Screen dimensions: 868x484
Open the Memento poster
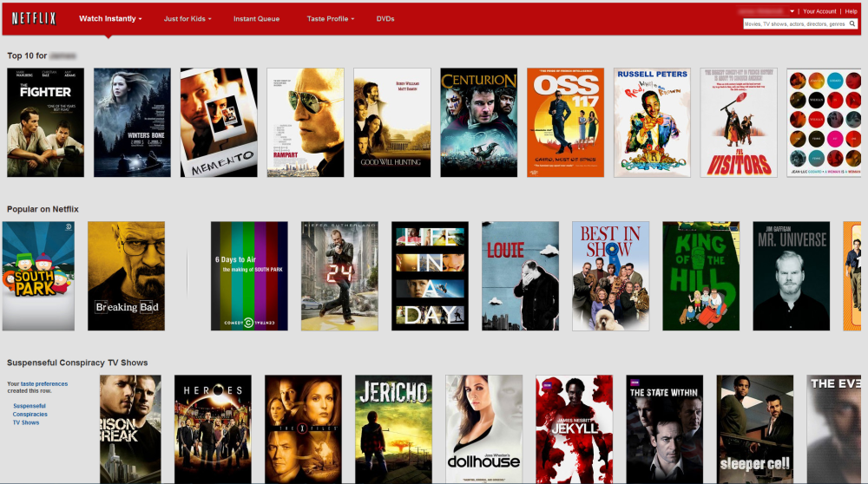pos(219,122)
